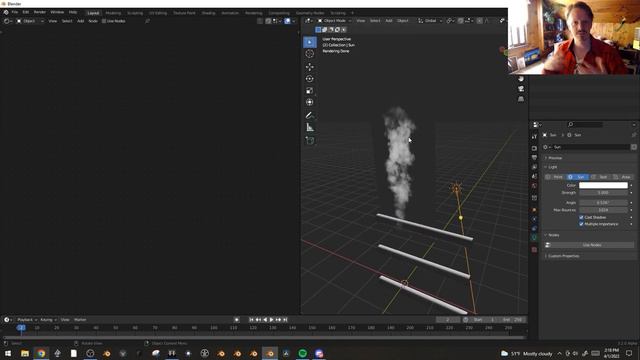Open the Window menu
This screenshot has width=640, height=360.
57,12
